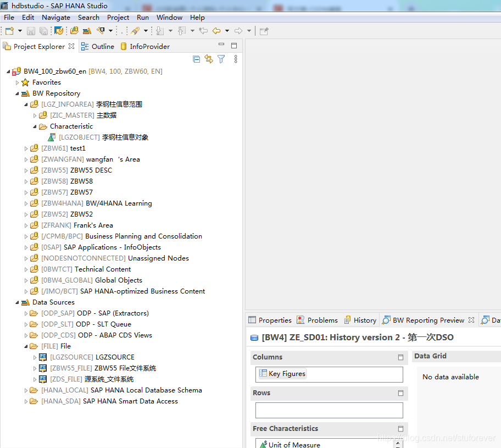Screen dimensions: 501x448
Task: Toggle the Columns section collapse box
Action: tap(400, 357)
